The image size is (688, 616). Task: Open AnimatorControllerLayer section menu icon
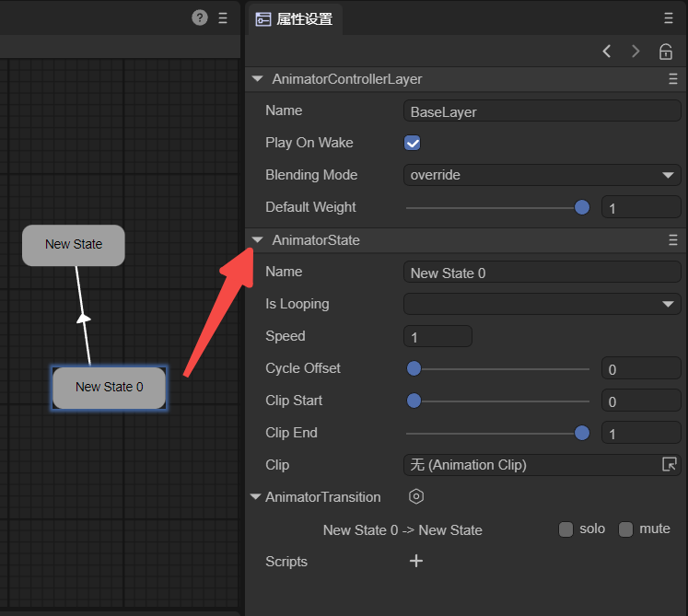pyautogui.click(x=672, y=80)
